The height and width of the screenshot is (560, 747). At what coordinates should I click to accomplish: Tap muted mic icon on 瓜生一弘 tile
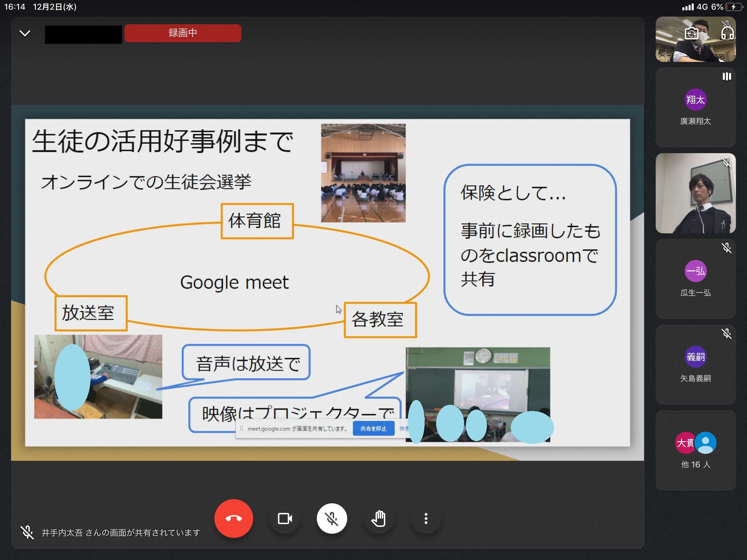(x=727, y=248)
